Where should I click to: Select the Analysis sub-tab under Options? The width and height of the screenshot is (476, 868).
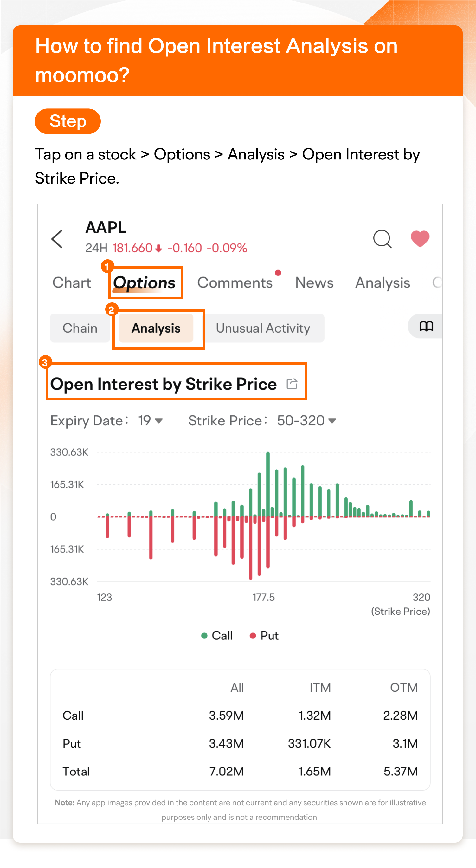pyautogui.click(x=156, y=328)
